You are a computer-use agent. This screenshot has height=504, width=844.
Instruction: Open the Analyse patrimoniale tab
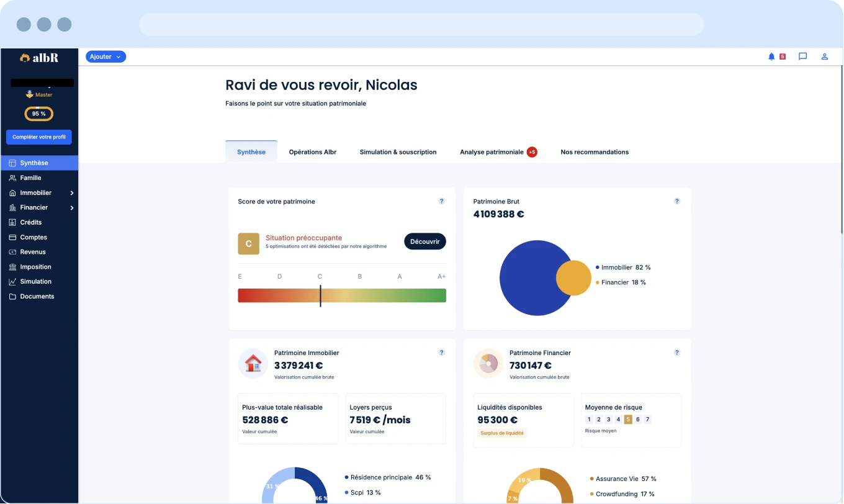(x=492, y=152)
